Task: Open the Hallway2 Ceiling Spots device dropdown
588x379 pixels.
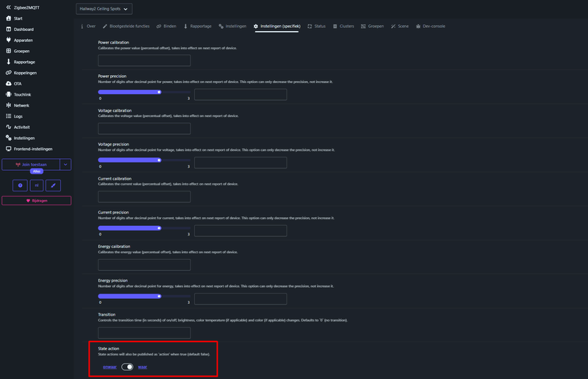Action: (104, 9)
